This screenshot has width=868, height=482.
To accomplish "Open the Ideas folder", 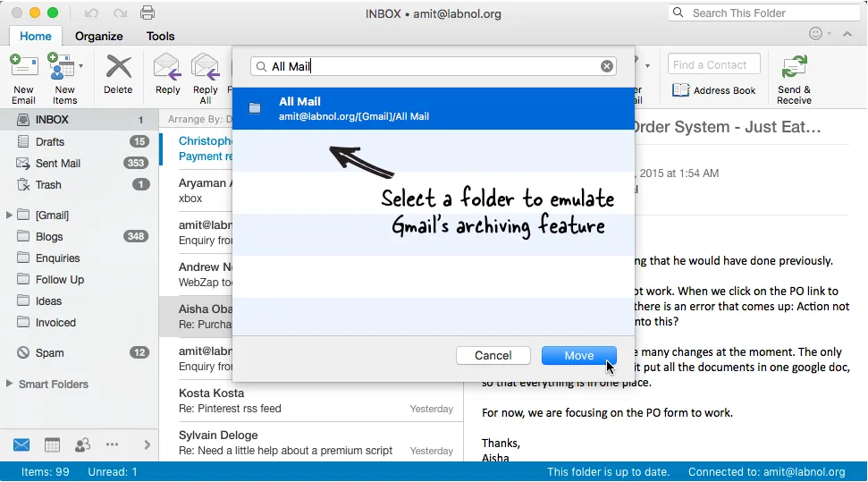I will pyautogui.click(x=80, y=301).
